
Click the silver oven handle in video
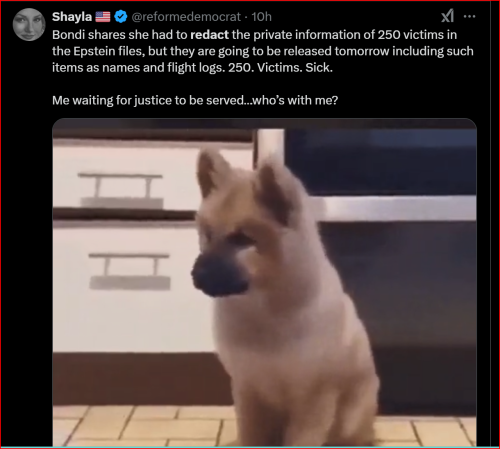coord(392,208)
